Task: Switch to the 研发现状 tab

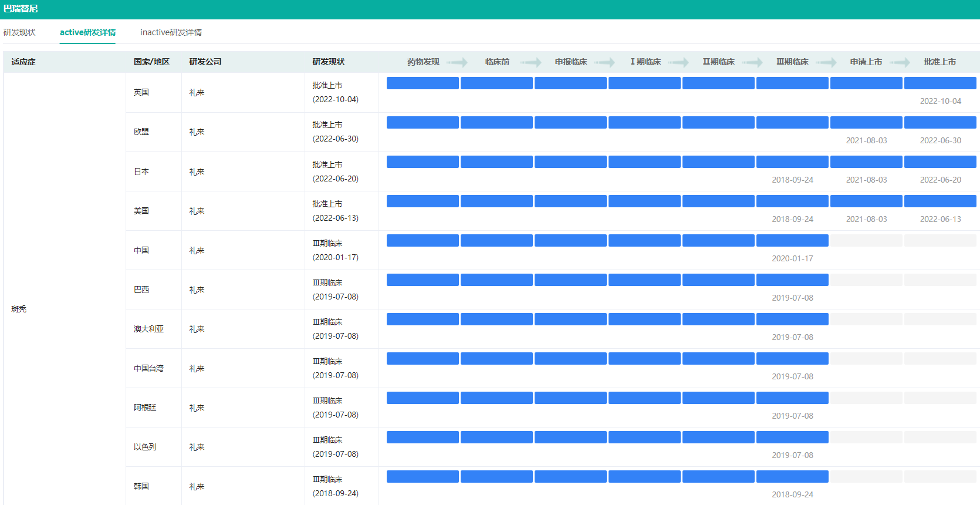Action: point(19,32)
